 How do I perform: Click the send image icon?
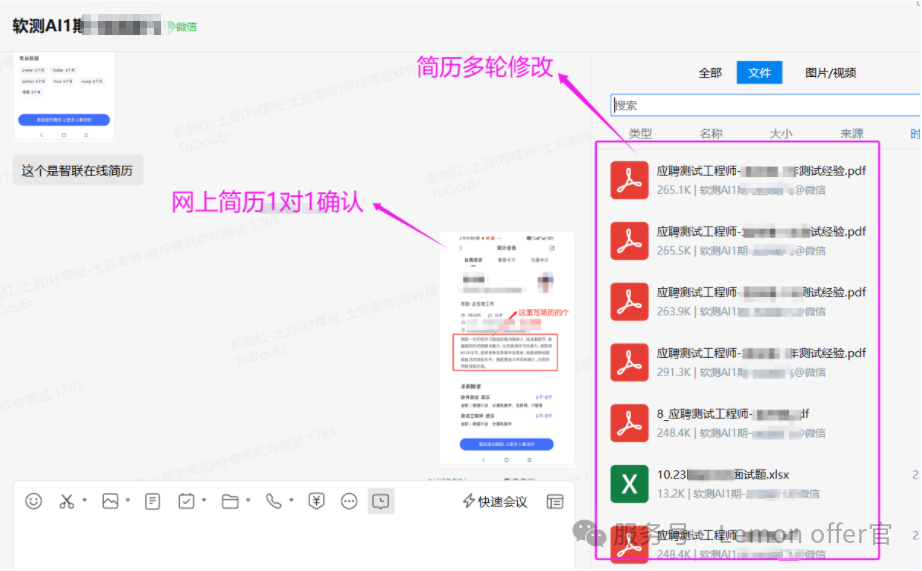tap(110, 501)
